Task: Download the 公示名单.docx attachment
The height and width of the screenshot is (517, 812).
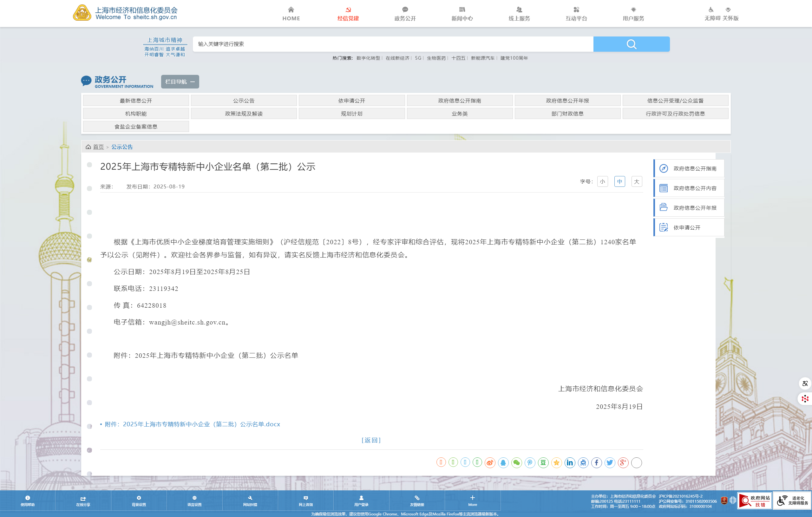Action: pyautogui.click(x=192, y=424)
